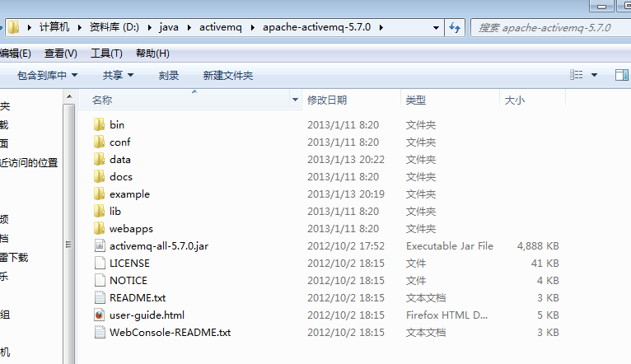
Task: Select the README.txt document icon
Action: click(100, 297)
